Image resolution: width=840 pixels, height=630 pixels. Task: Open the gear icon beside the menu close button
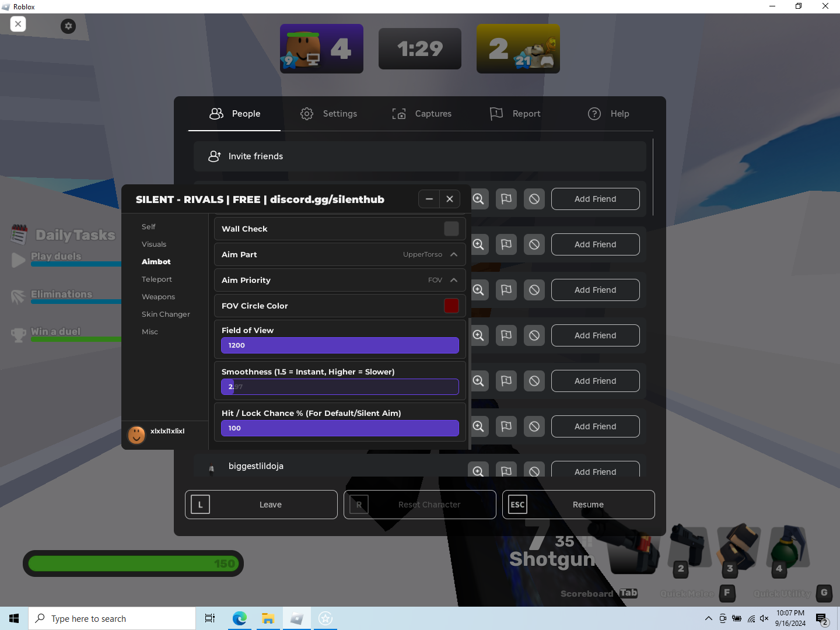pyautogui.click(x=68, y=26)
